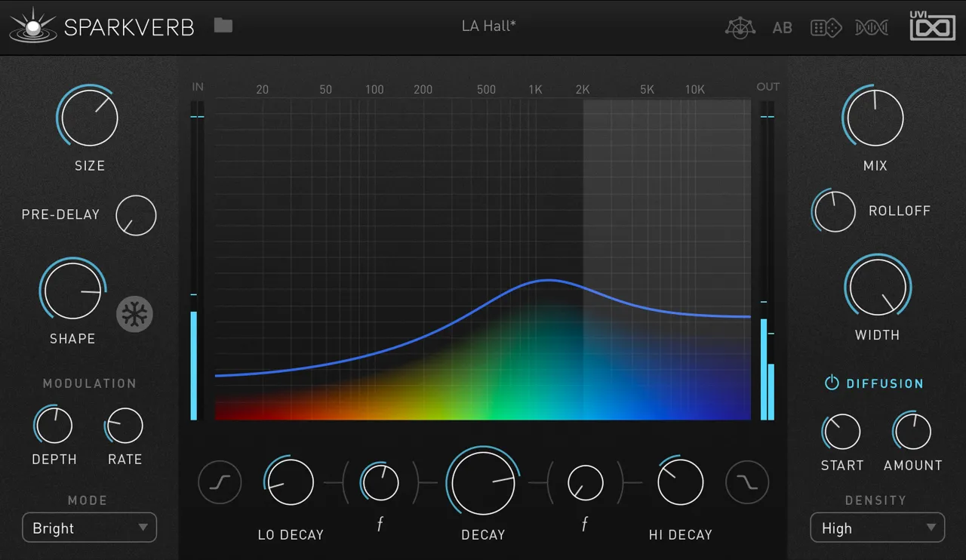Screen dimensions: 966x560
Task: Click the 1K frequency label
Action: (x=535, y=89)
